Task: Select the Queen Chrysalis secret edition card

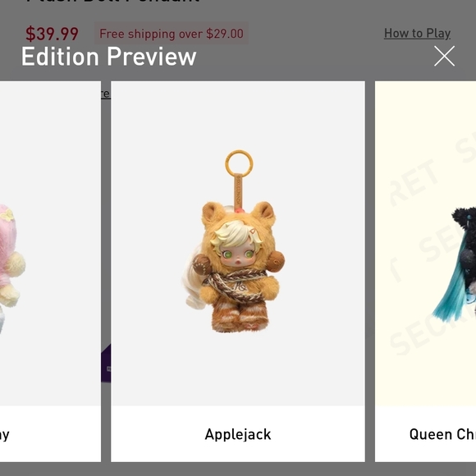Action: click(425, 272)
